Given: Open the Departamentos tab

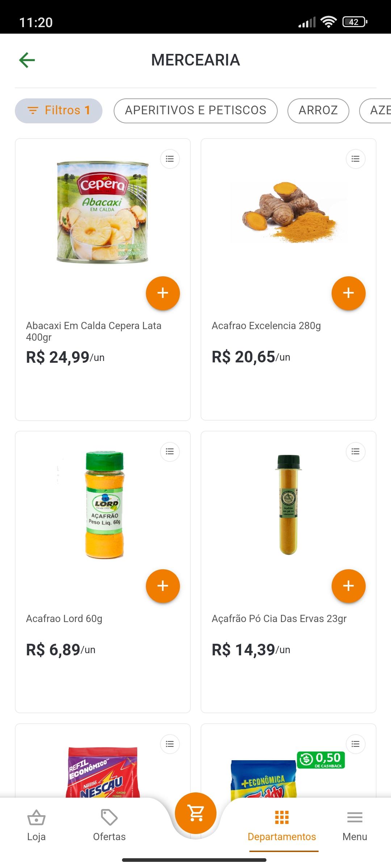Looking at the screenshot, I should click(x=282, y=825).
